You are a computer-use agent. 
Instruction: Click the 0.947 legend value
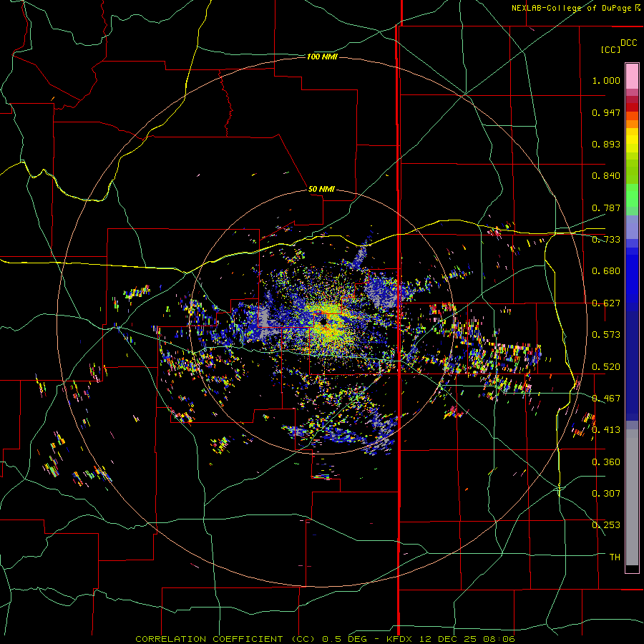pos(606,112)
